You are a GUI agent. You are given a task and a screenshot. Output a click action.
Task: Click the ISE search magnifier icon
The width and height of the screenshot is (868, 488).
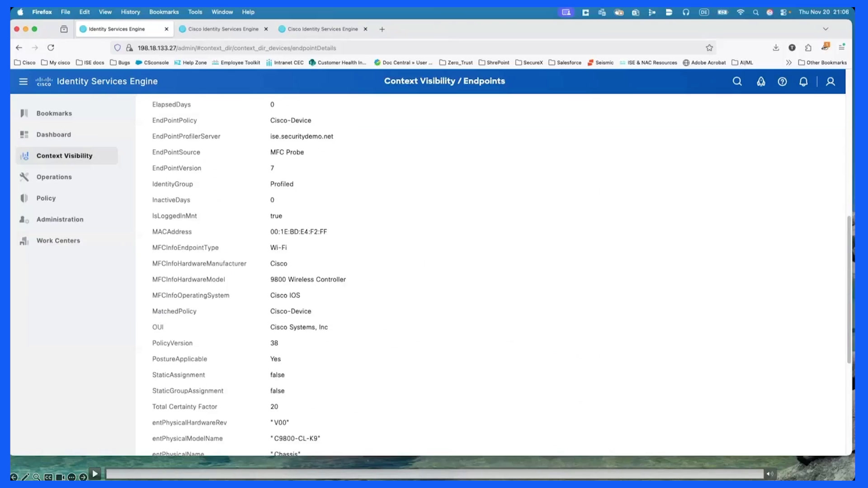tap(737, 81)
